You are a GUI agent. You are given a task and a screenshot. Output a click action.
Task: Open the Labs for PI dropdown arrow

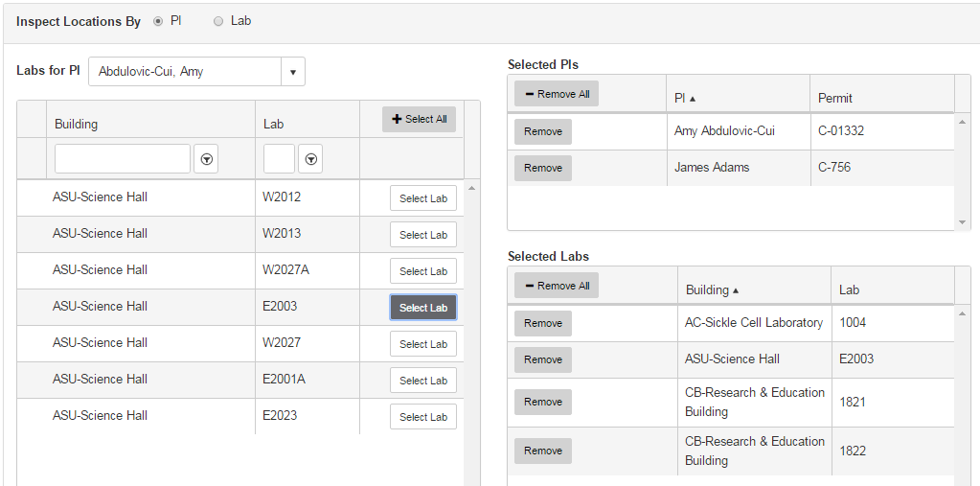pos(293,72)
